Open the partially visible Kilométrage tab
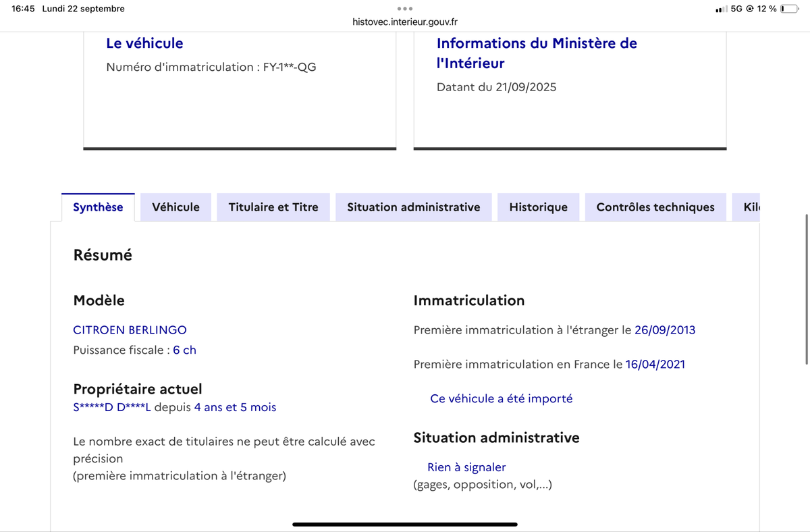810x532 pixels. [749, 207]
